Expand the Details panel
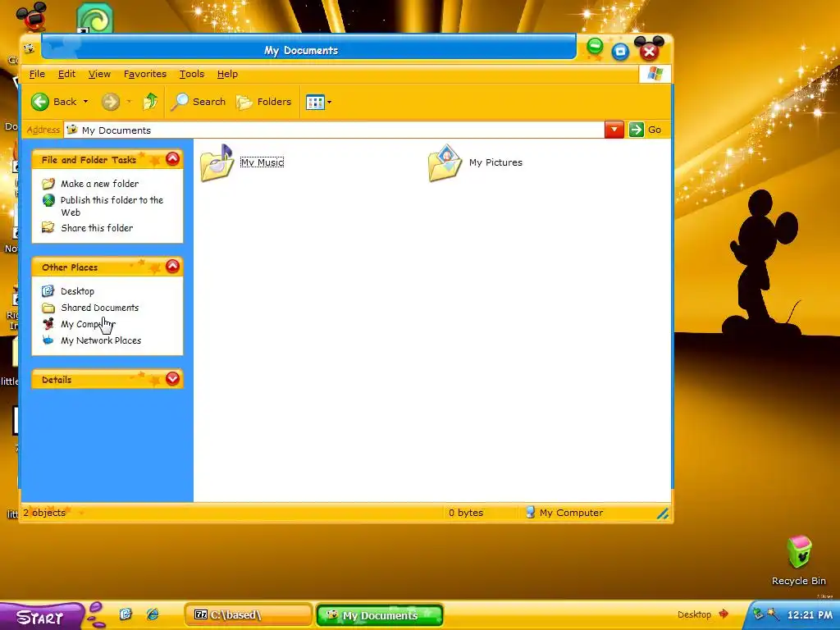Screen dimensions: 840x630 [x=172, y=379]
